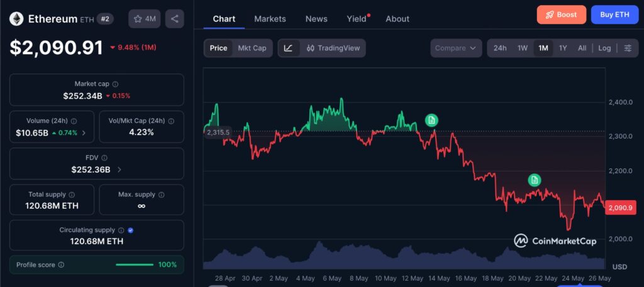
Task: Click the 4.23% Vol/Mkt Cap value
Action: [x=142, y=132]
